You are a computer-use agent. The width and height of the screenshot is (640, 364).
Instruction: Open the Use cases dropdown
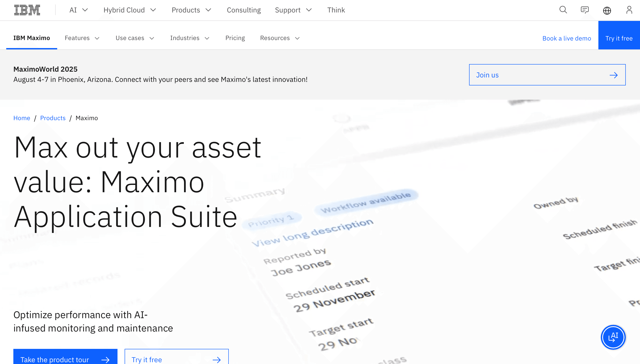click(x=135, y=38)
